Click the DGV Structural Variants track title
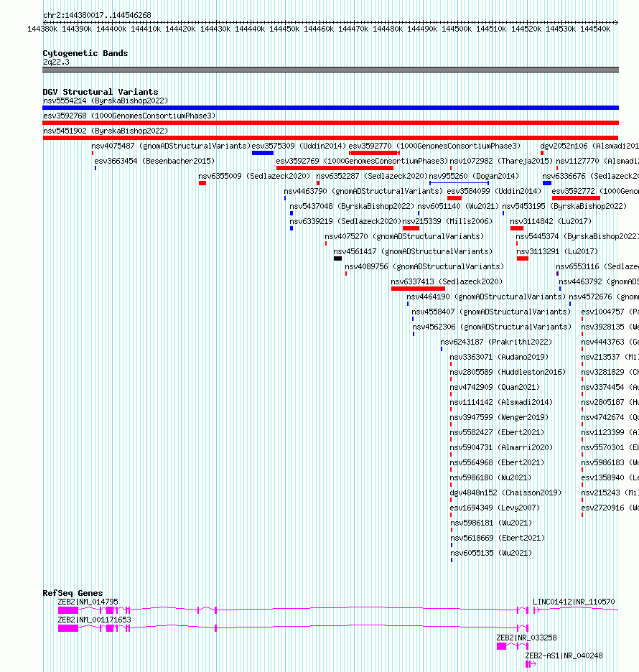 tap(101, 92)
